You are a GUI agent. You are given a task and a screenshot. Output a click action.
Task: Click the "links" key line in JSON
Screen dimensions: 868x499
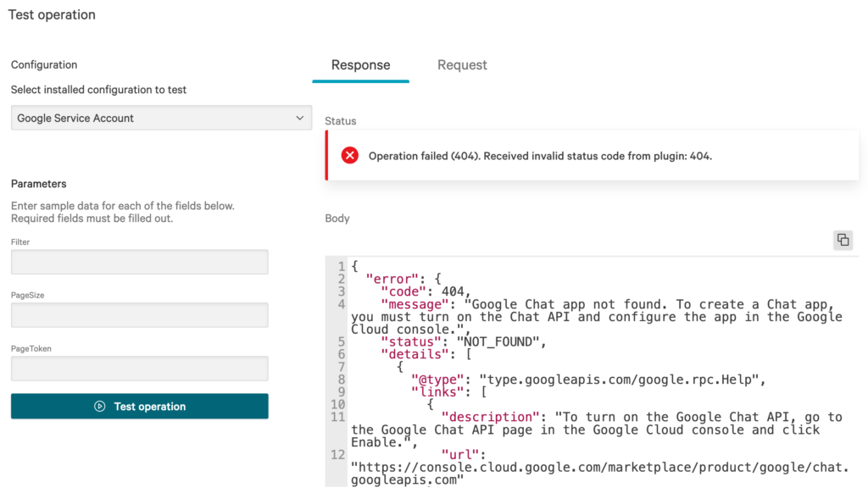pyautogui.click(x=449, y=392)
